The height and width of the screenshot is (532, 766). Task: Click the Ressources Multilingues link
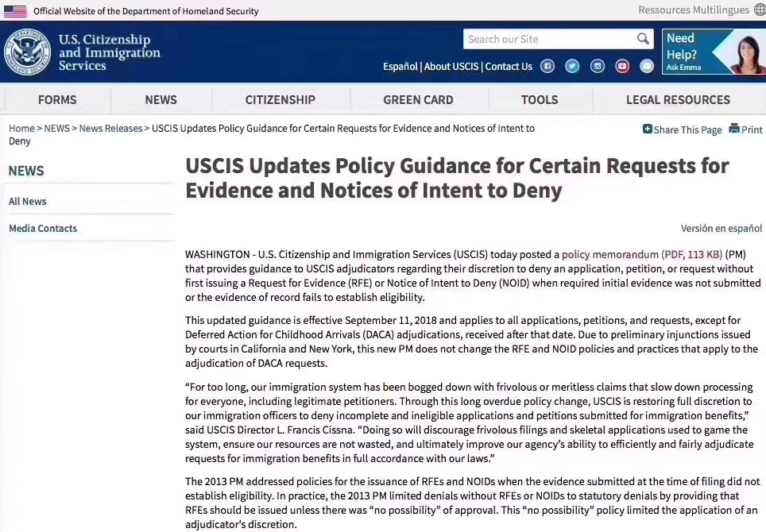(x=694, y=10)
